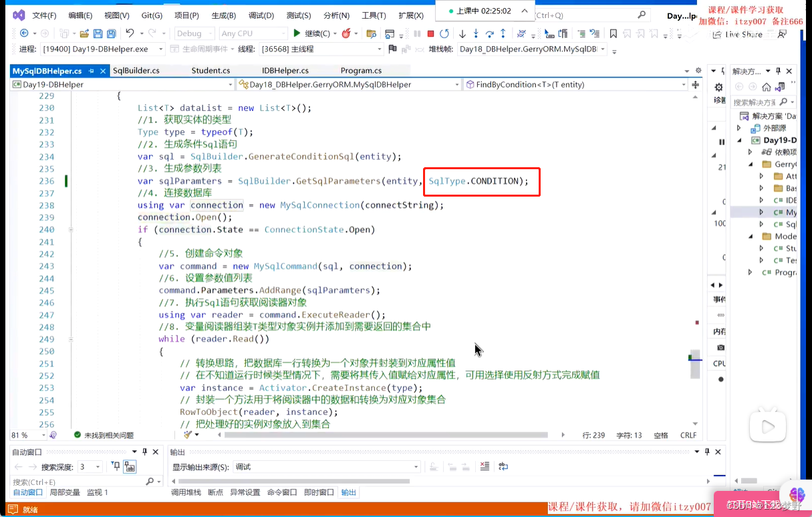Screen dimensions: 812x517
Task: Click the Pause (Break All) icon
Action: (x=417, y=33)
